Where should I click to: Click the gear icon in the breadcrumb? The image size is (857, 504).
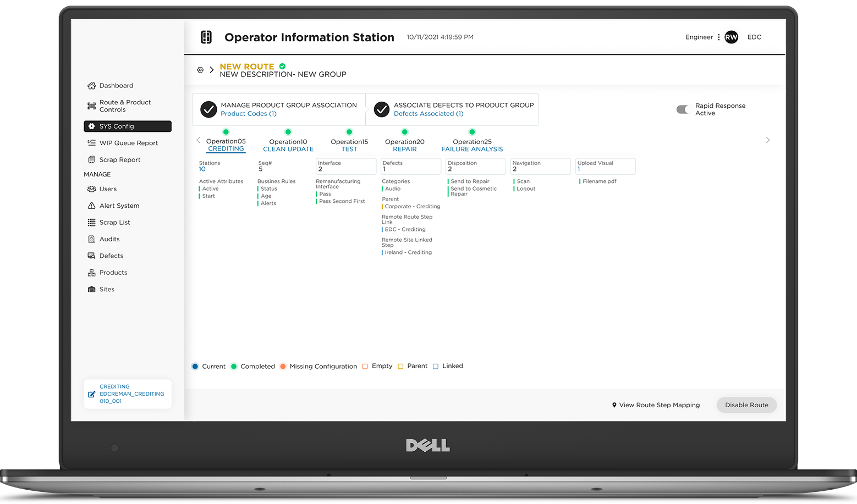(200, 70)
